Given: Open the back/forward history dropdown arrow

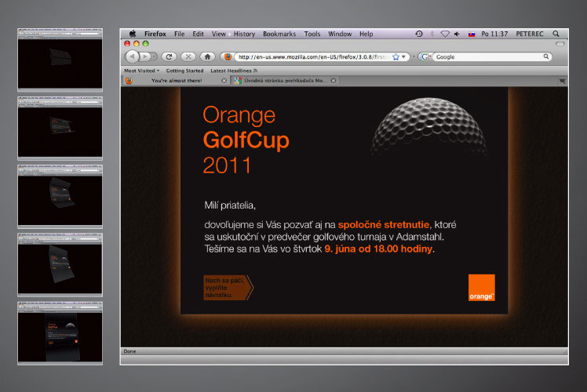Looking at the screenshot, I should pyautogui.click(x=155, y=56).
